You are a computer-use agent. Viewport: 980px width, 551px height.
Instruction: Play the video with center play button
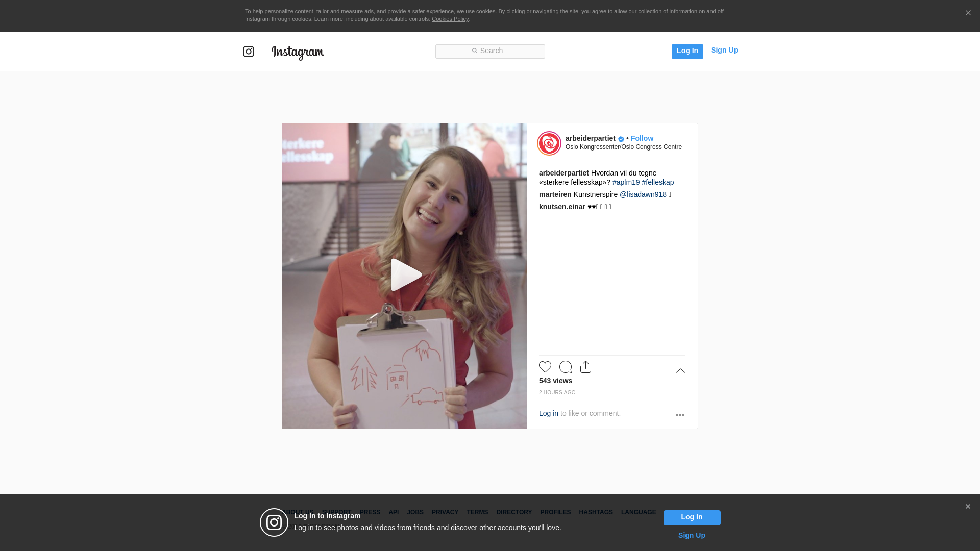(x=405, y=275)
